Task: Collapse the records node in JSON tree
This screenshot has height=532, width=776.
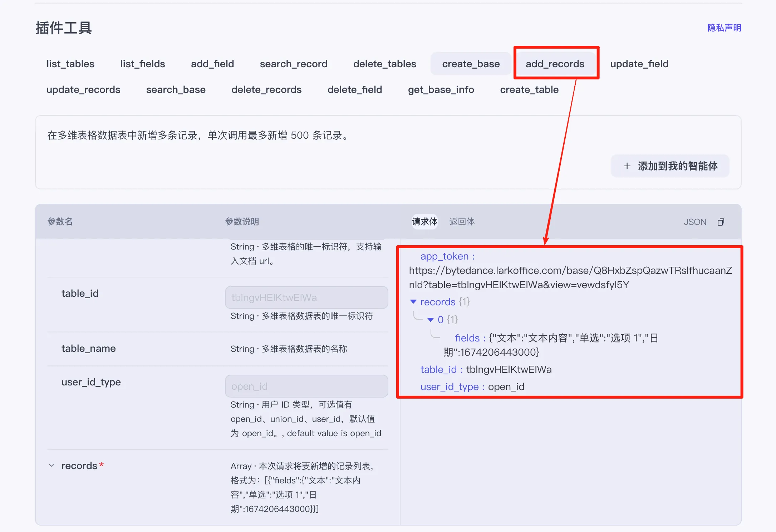Action: click(413, 302)
